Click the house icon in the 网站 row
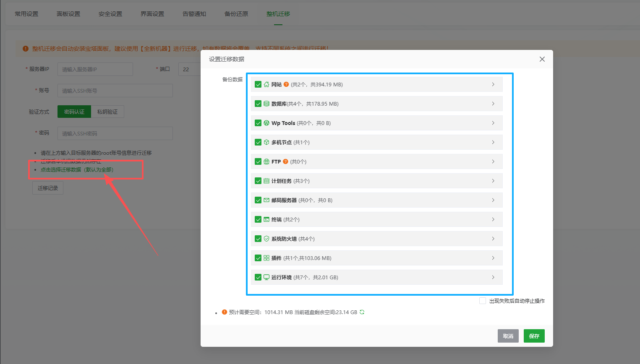Viewport: 640px width, 364px height. coord(266,84)
